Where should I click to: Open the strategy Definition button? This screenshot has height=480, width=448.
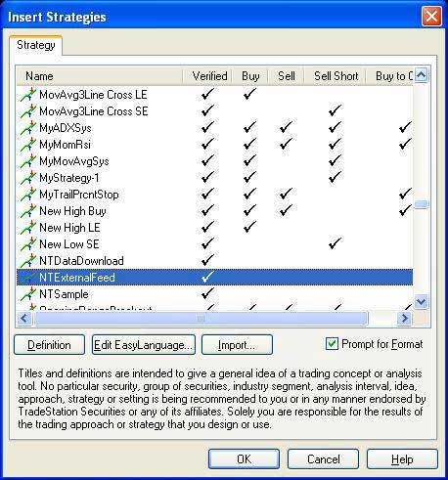point(49,345)
